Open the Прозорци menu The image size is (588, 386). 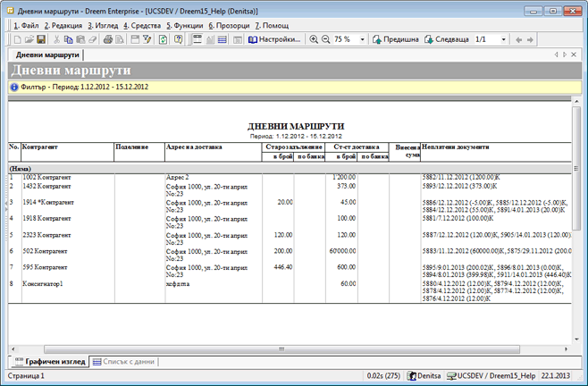click(x=229, y=26)
